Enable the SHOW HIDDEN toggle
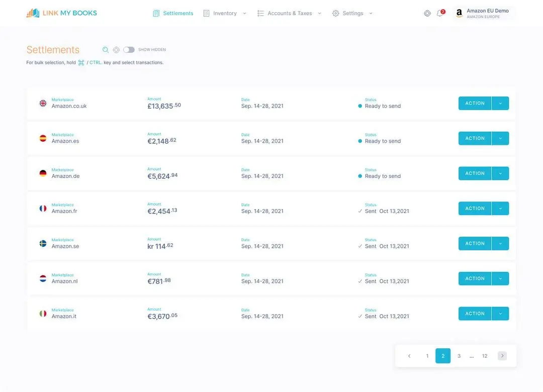 [x=128, y=49]
